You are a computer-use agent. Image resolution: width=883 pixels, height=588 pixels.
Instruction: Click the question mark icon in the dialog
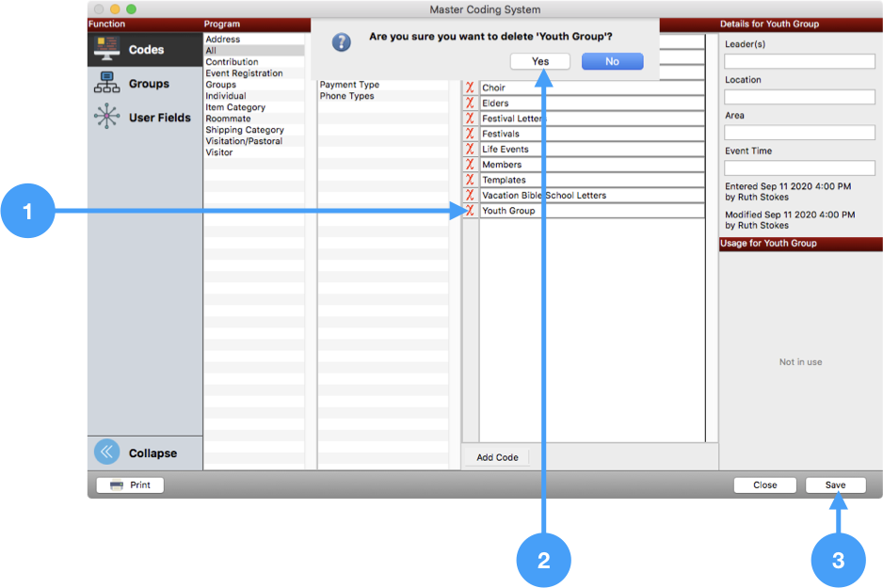click(342, 42)
